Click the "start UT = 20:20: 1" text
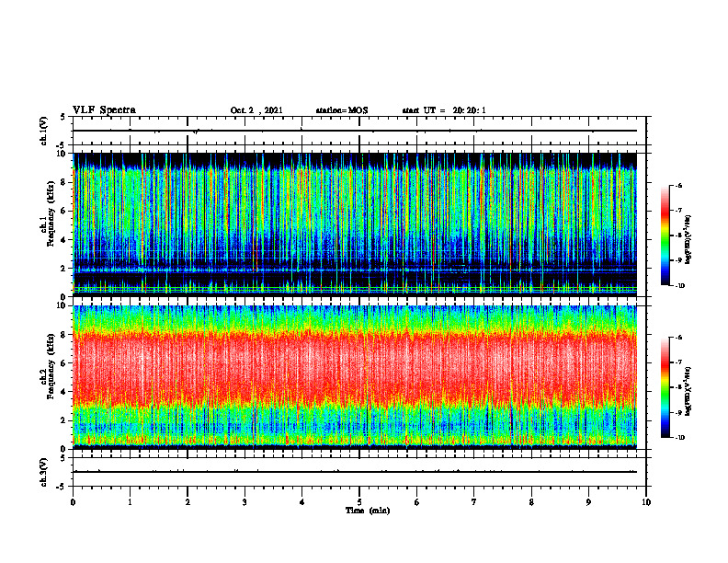The image size is (728, 563). coord(444,110)
